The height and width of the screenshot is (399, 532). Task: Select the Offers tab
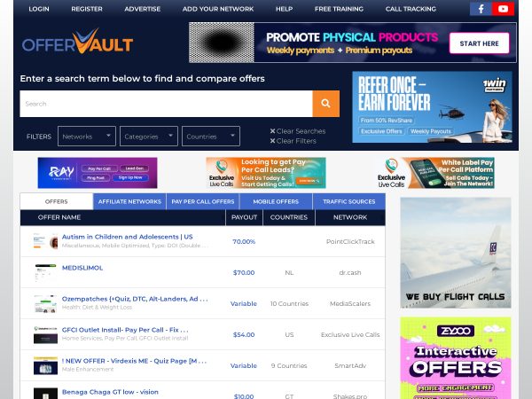[57, 201]
